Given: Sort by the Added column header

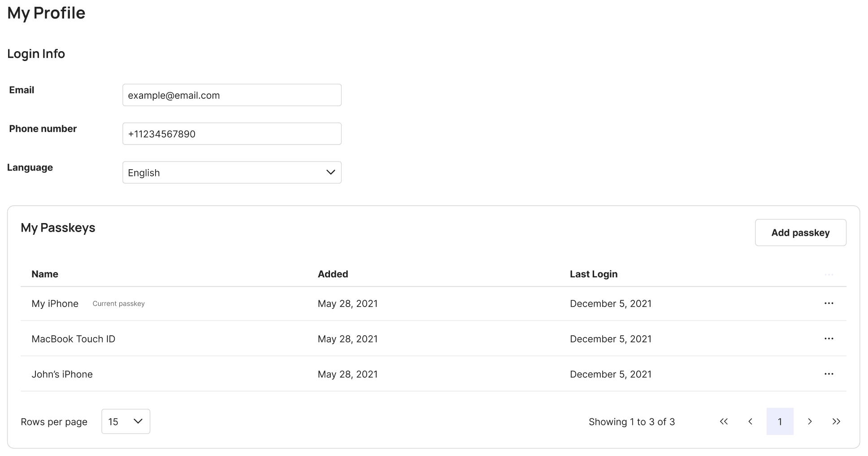Looking at the screenshot, I should 333,274.
